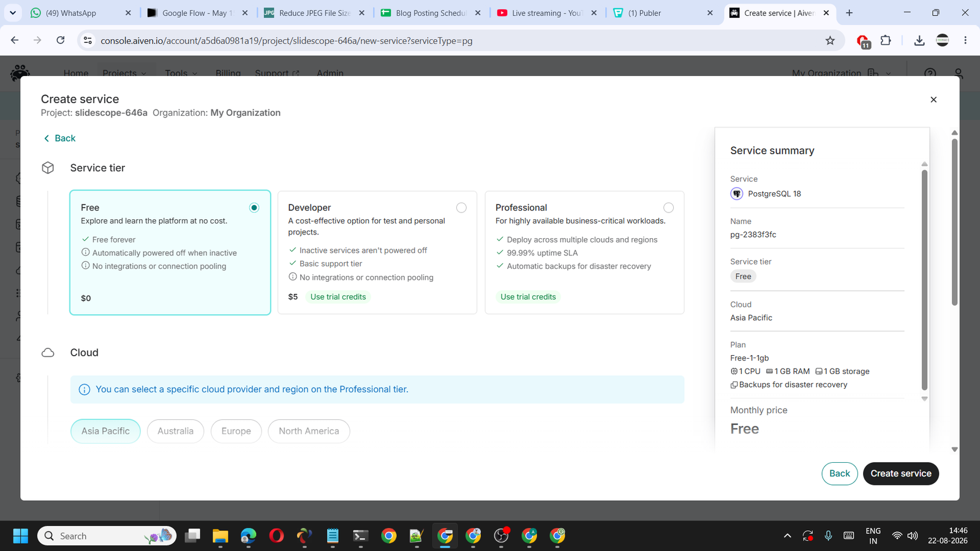Open the clock and date in the taskbar
This screenshot has height=551, width=980.
coord(948,536)
